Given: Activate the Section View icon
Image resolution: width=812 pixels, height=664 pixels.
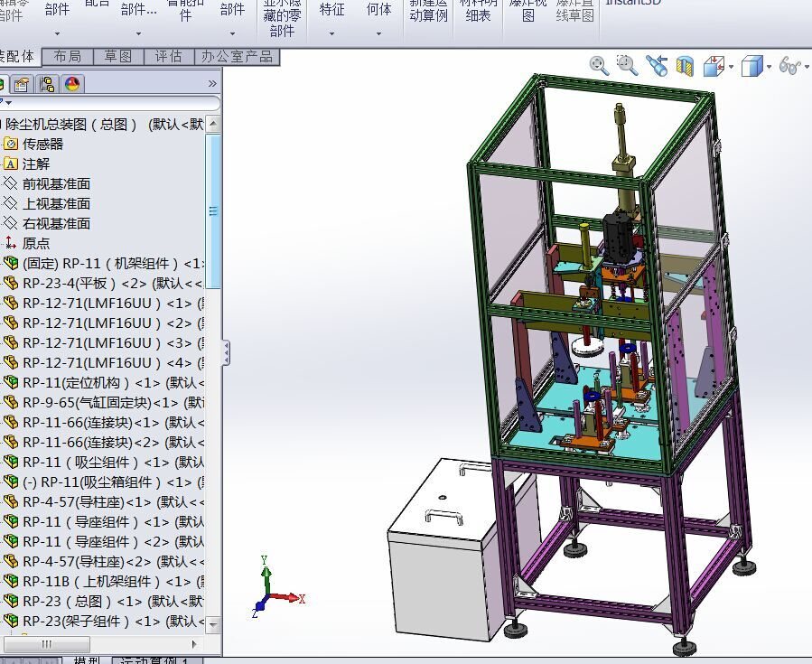Looking at the screenshot, I should click(685, 66).
